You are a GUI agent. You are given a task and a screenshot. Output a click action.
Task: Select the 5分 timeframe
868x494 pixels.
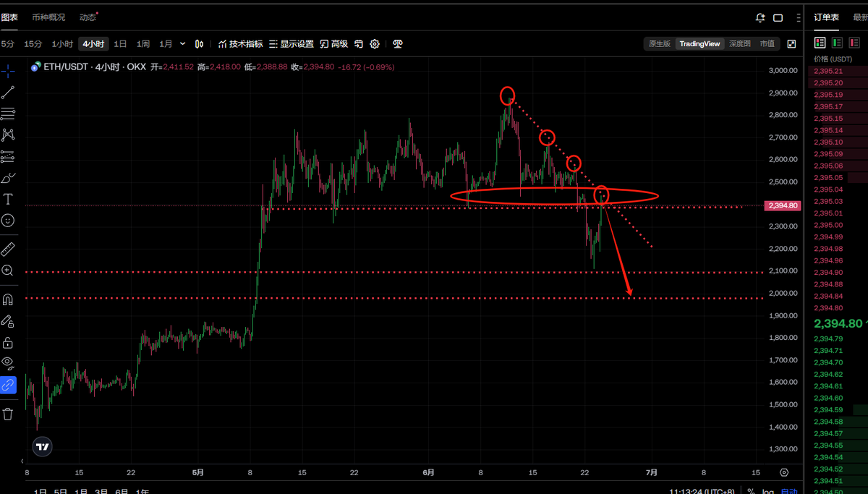click(7, 44)
